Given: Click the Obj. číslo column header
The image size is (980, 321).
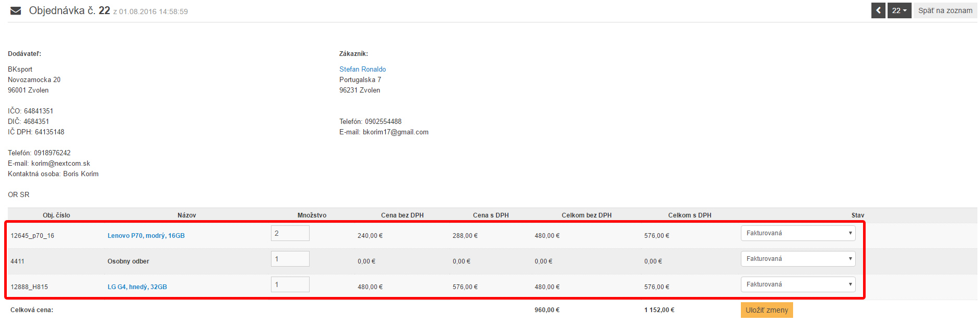Looking at the screenshot, I should point(56,215).
